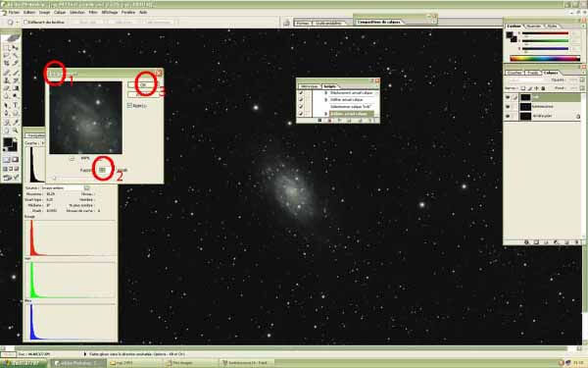Viewport: 588px width, 368px height.
Task: Click the lock icon on the bottom layer
Action: (578, 117)
